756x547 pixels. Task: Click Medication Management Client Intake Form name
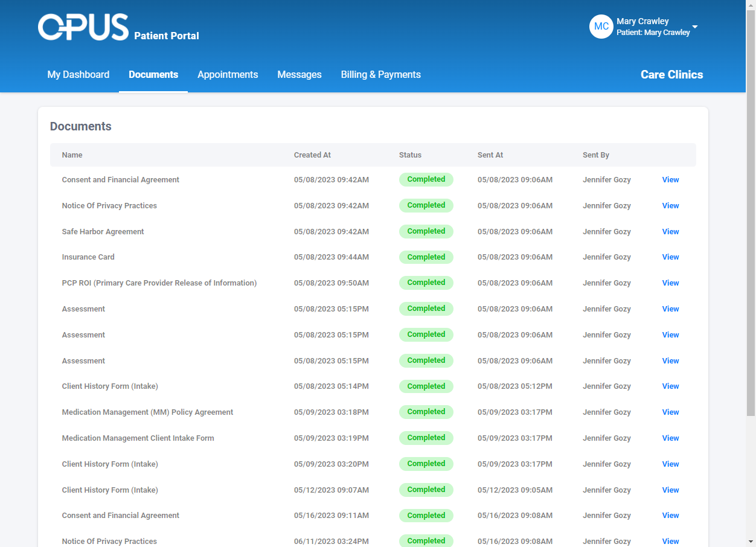[x=138, y=438]
